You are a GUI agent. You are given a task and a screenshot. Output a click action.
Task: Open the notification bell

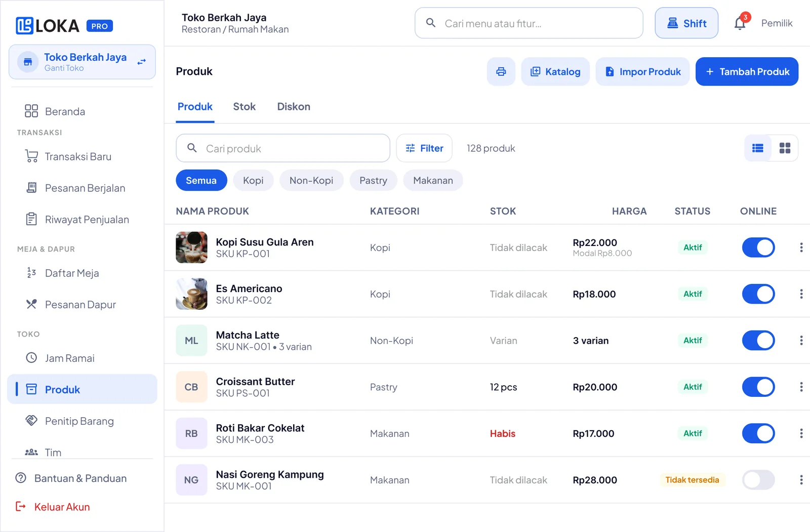(x=740, y=23)
